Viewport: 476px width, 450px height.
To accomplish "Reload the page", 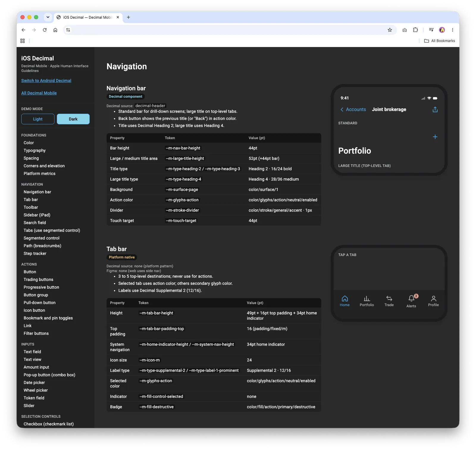I will coord(45,30).
